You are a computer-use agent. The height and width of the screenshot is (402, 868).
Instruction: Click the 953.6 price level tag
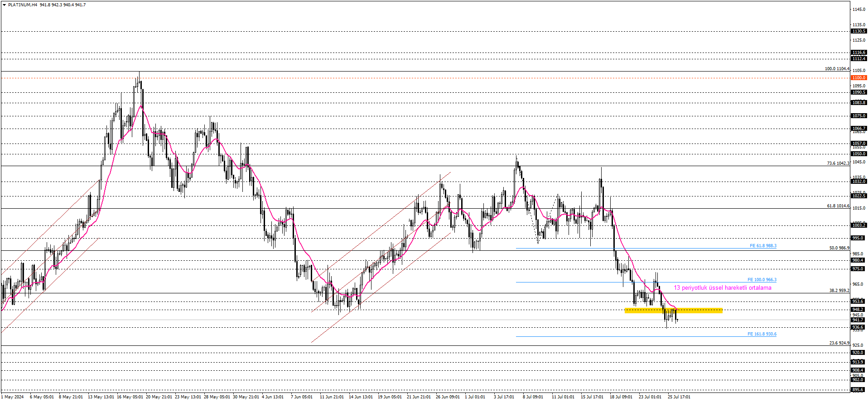(858, 301)
